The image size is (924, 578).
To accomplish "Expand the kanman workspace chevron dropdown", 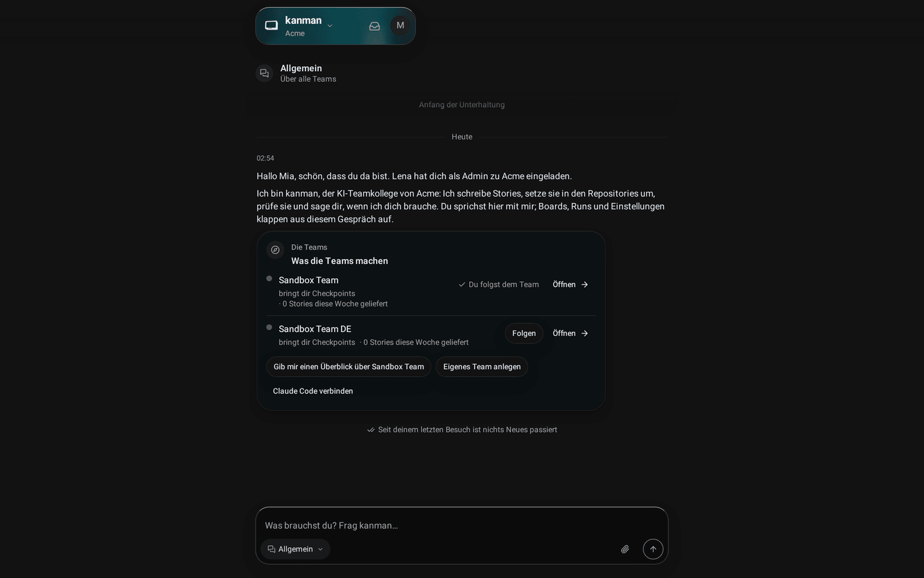I will pyautogui.click(x=330, y=26).
